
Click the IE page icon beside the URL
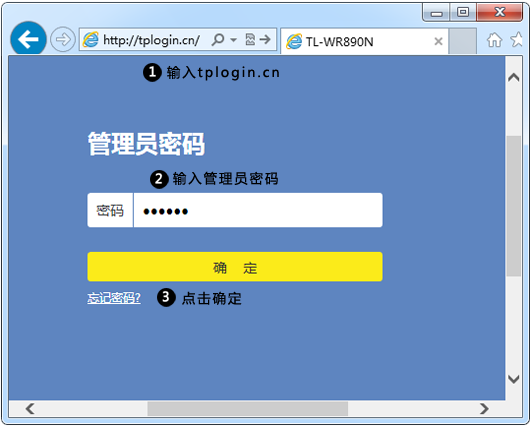(x=91, y=40)
